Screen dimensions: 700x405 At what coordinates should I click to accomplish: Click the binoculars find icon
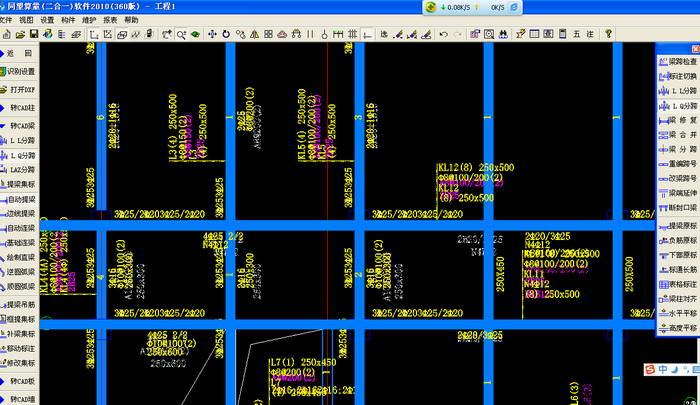click(x=503, y=34)
